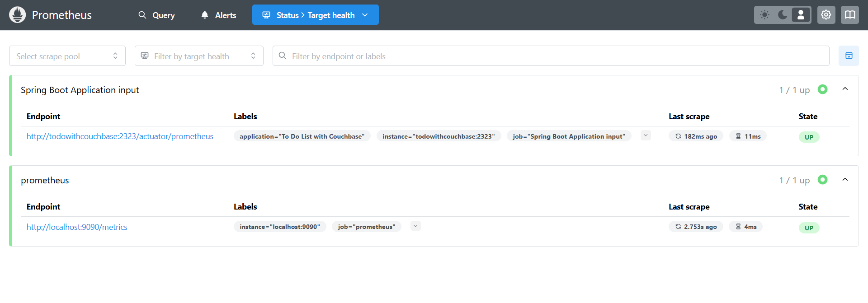868x303 pixels.
Task: Open the Status > Target health menu
Action: (316, 15)
